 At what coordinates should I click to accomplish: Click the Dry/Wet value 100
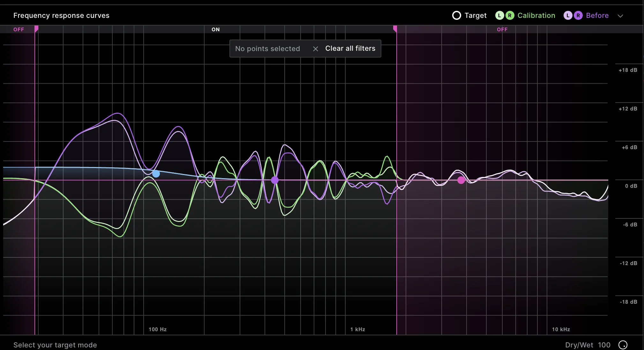coord(604,345)
